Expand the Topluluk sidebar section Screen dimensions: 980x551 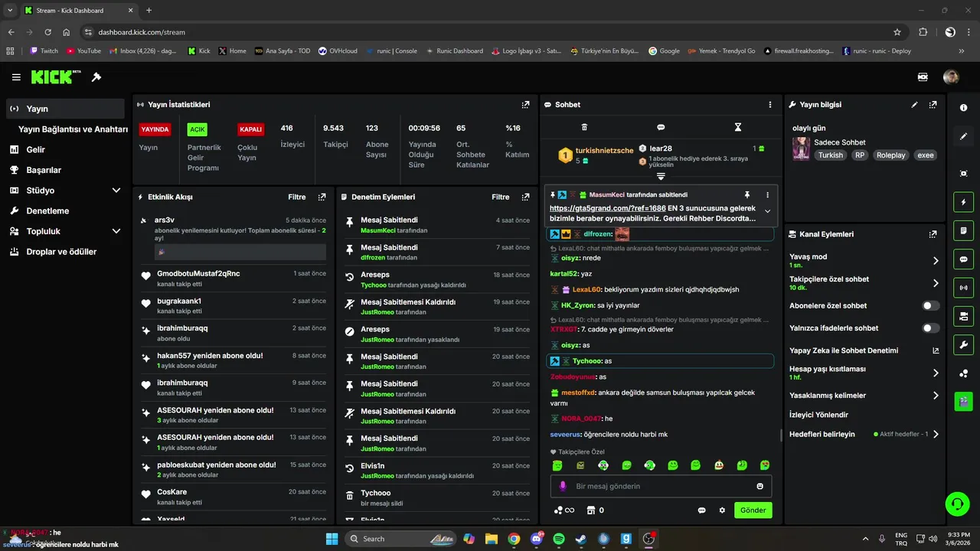click(x=116, y=231)
